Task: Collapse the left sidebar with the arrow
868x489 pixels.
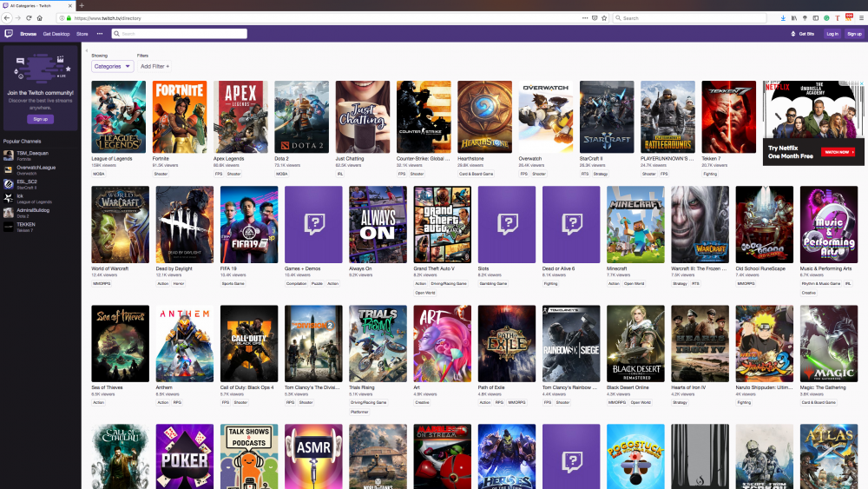Action: click(86, 51)
